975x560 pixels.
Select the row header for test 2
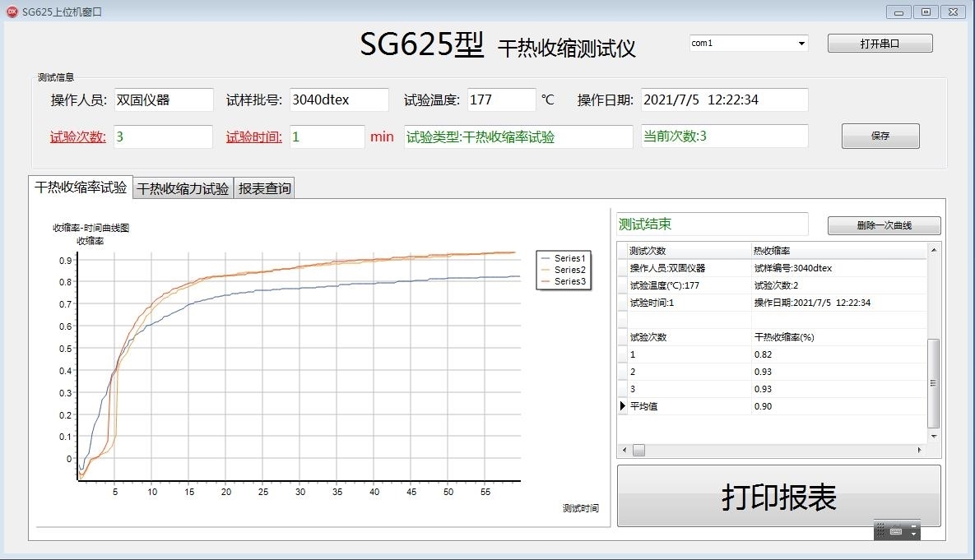pyautogui.click(x=622, y=372)
